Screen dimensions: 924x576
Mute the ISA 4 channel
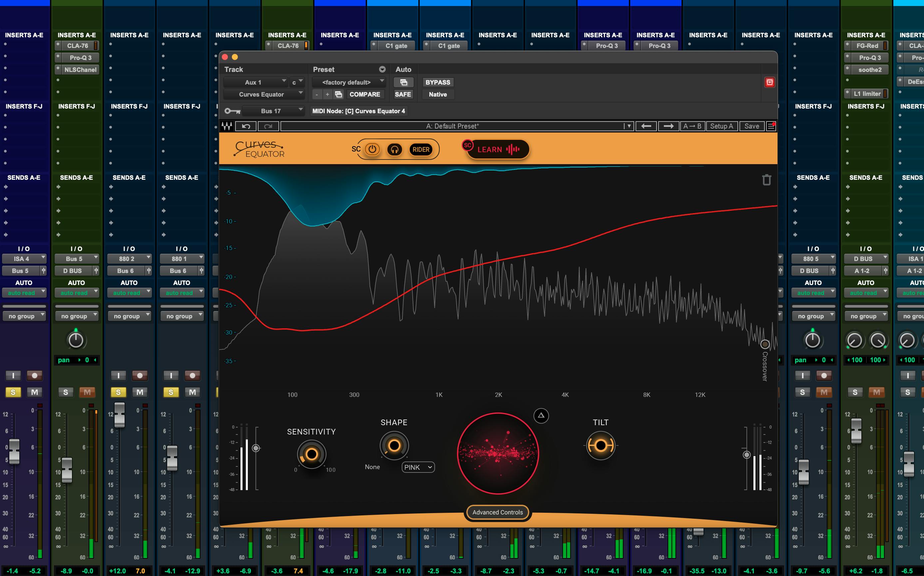[35, 392]
